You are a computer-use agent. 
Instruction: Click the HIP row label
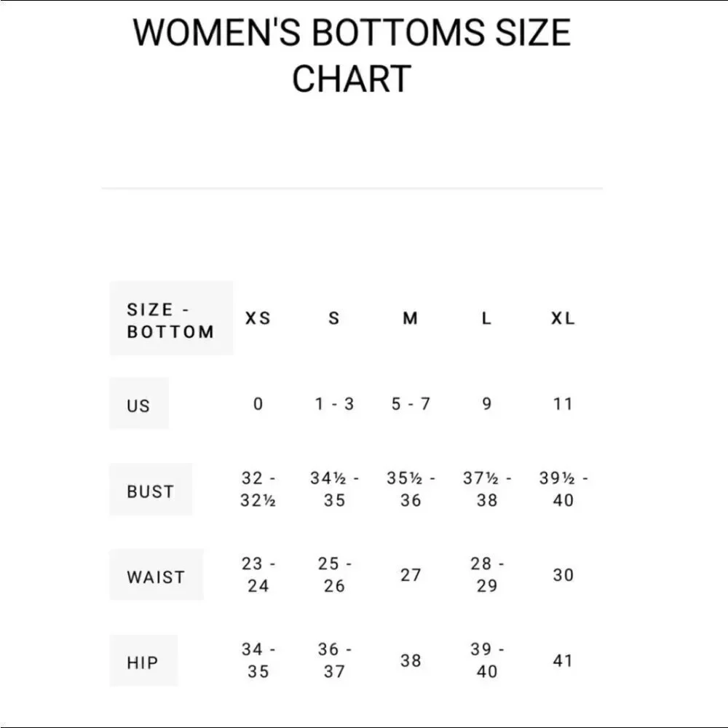coord(143,661)
